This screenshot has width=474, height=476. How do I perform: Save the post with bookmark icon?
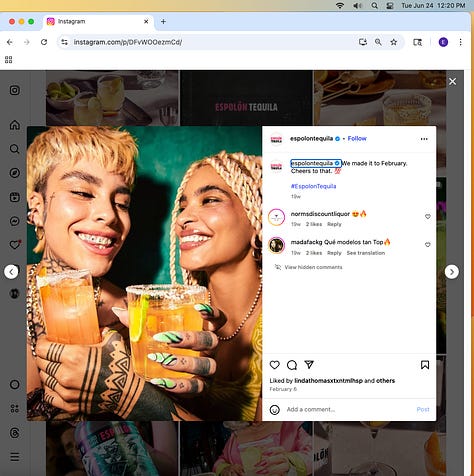coord(425,365)
